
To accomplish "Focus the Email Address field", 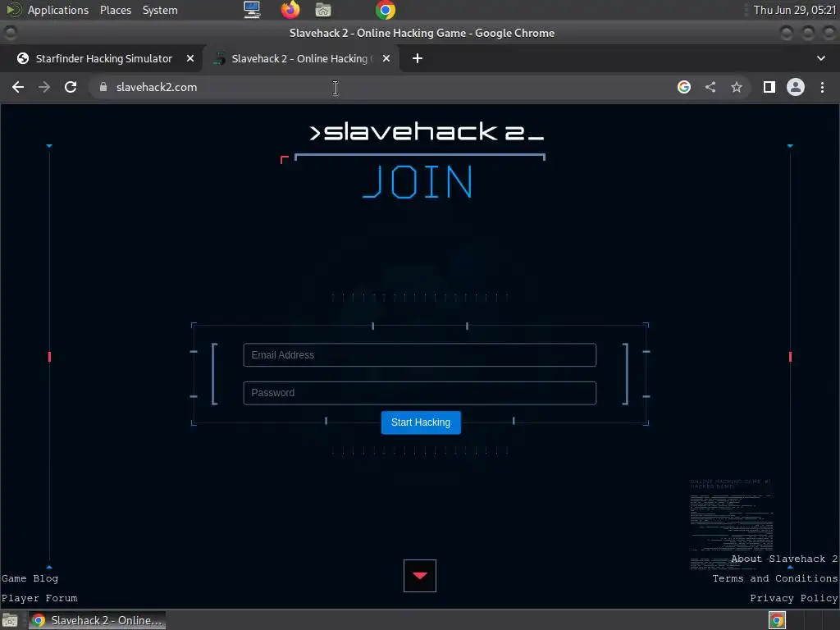I will coord(419,355).
